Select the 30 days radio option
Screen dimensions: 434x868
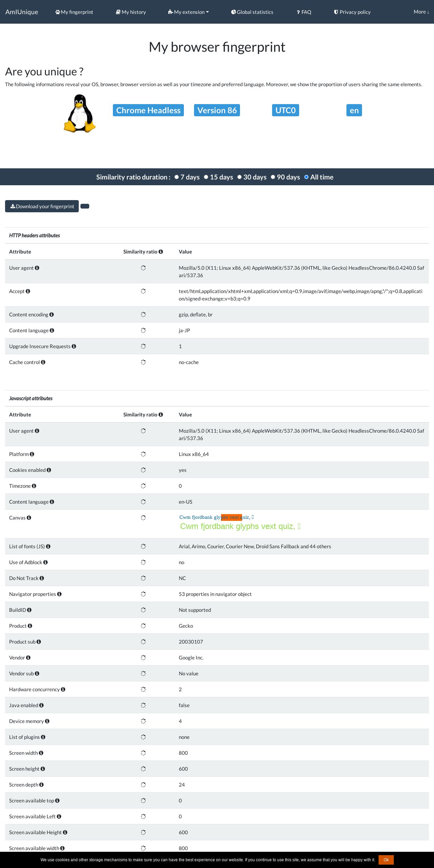pyautogui.click(x=239, y=177)
